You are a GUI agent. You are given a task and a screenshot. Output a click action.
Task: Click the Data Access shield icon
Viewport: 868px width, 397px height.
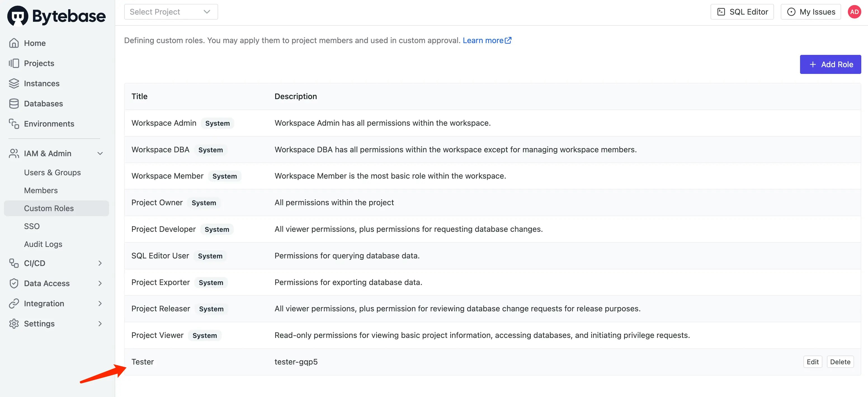point(14,283)
